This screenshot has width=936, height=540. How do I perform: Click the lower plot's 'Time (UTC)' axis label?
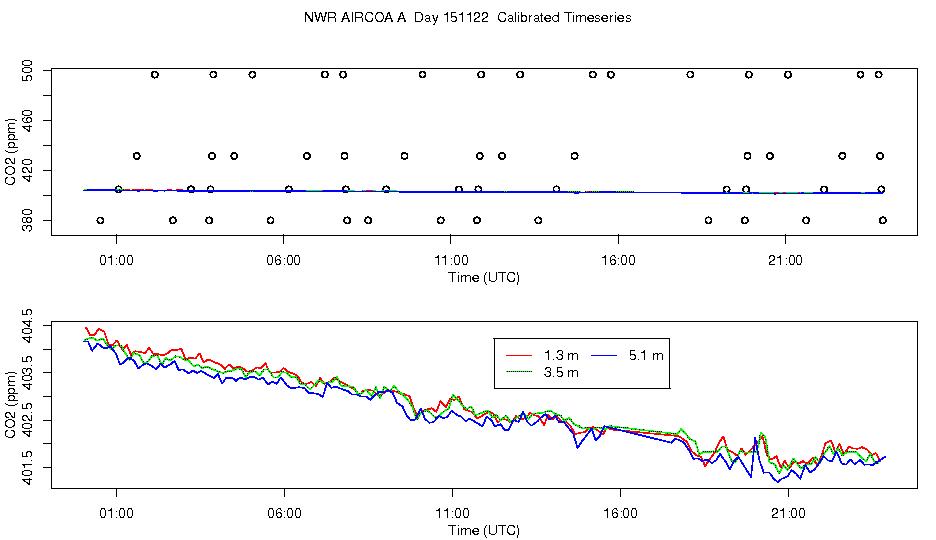pyautogui.click(x=484, y=530)
